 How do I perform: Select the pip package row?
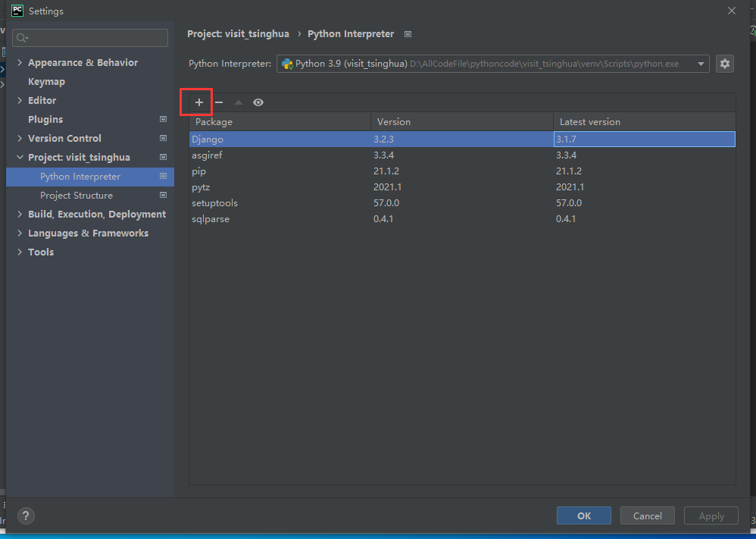click(462, 171)
